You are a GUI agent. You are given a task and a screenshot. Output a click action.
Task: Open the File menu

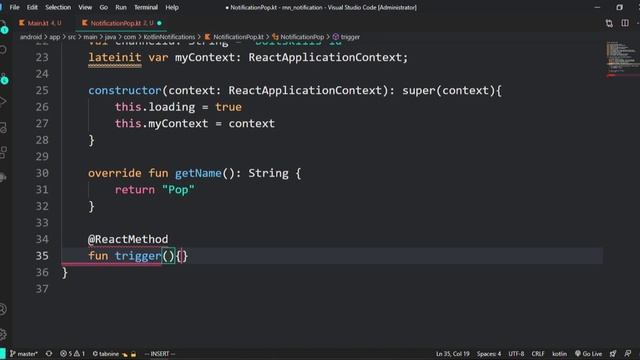pos(14,7)
